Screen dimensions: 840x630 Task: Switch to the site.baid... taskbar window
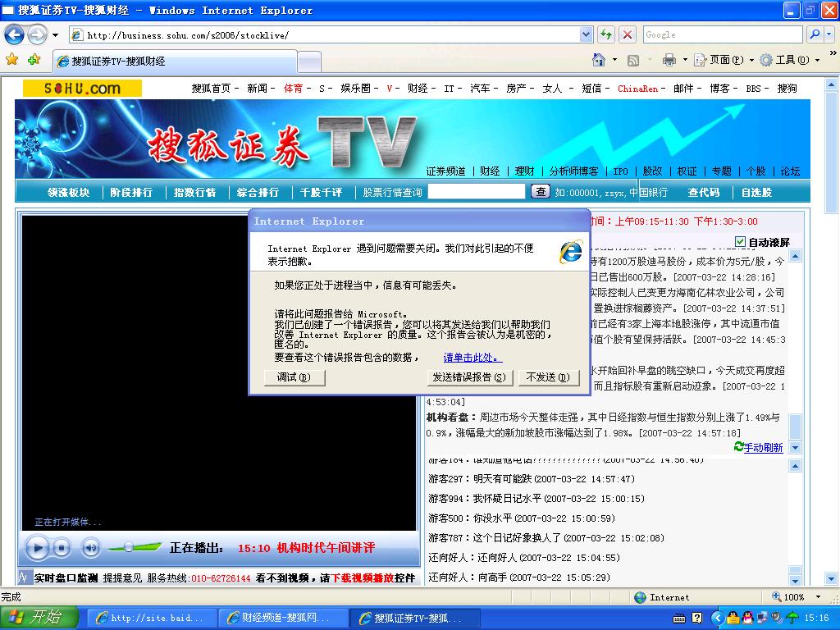click(x=151, y=619)
